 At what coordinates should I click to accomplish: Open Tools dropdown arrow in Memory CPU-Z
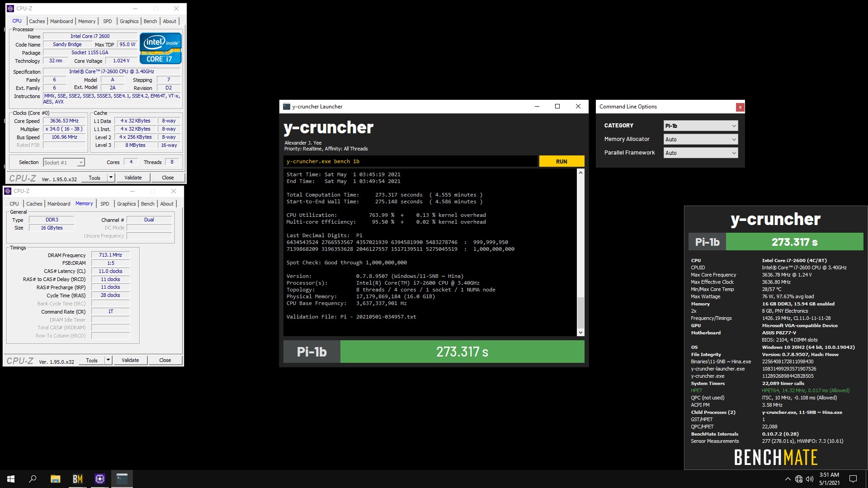pos(108,361)
